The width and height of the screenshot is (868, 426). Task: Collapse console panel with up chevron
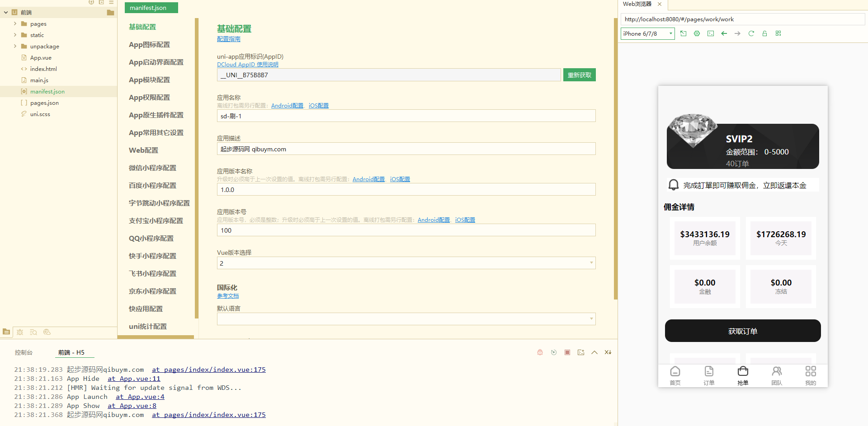tap(594, 352)
